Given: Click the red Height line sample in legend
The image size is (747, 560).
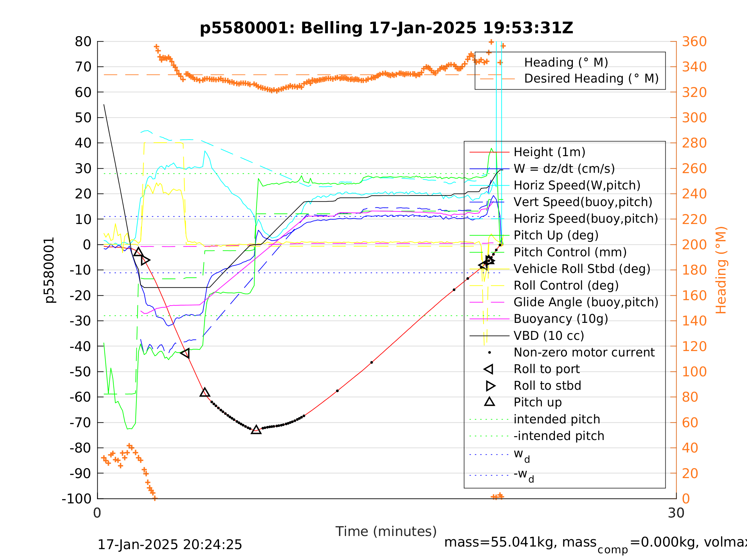Looking at the screenshot, I should click(x=490, y=152).
